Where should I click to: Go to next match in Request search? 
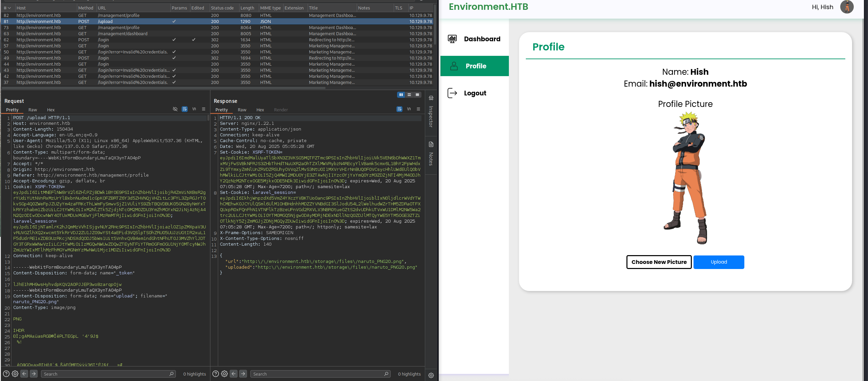pos(34,374)
